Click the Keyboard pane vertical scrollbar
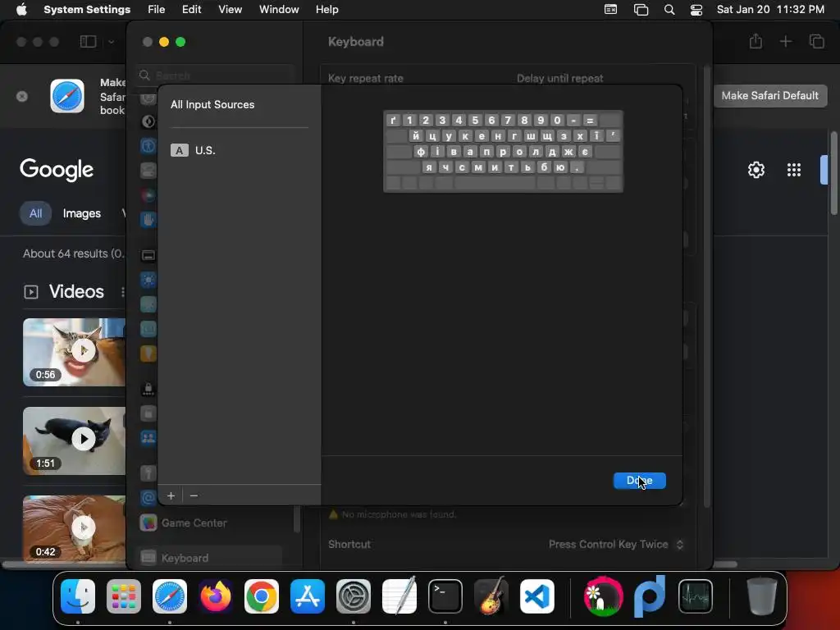Image resolution: width=840 pixels, height=630 pixels. point(706,286)
